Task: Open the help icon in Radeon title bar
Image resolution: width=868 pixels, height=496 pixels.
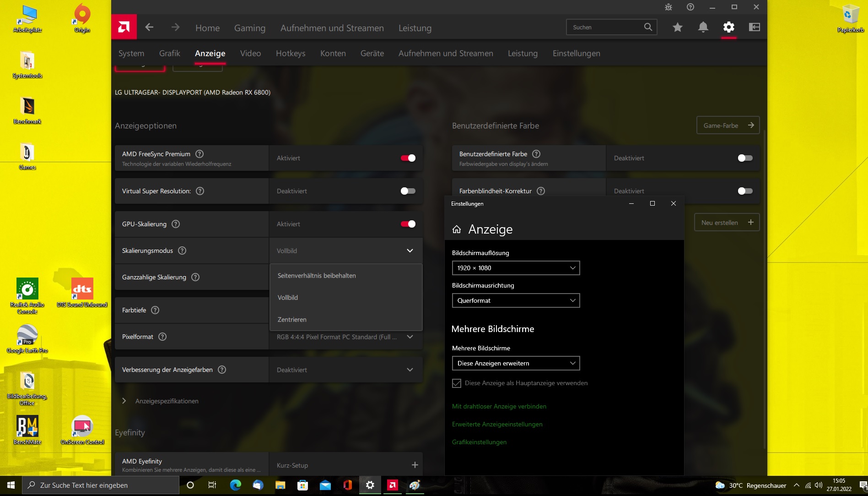Action: tap(690, 7)
